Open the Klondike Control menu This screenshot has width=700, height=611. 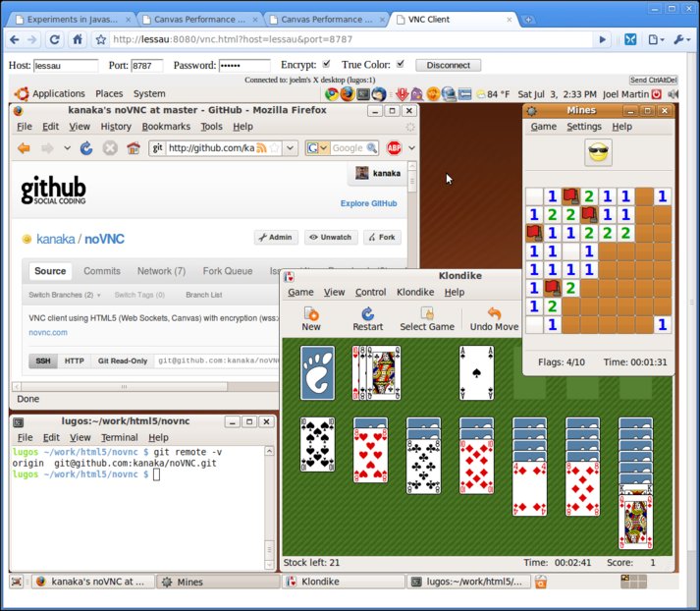[370, 292]
